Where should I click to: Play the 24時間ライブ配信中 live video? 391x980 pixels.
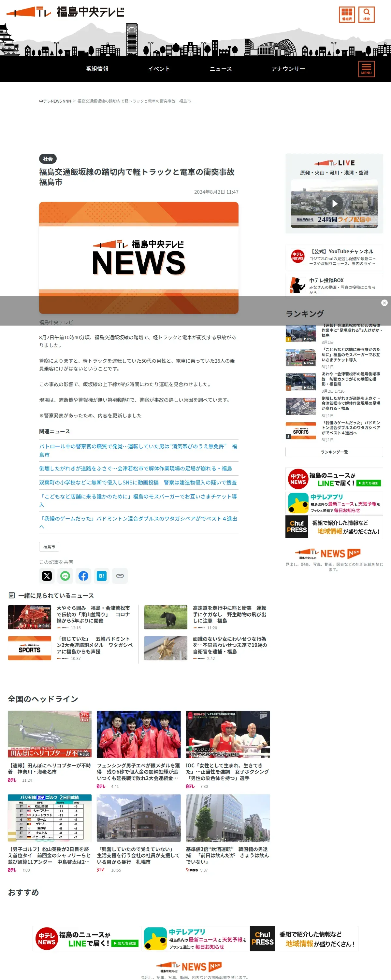[334, 203]
